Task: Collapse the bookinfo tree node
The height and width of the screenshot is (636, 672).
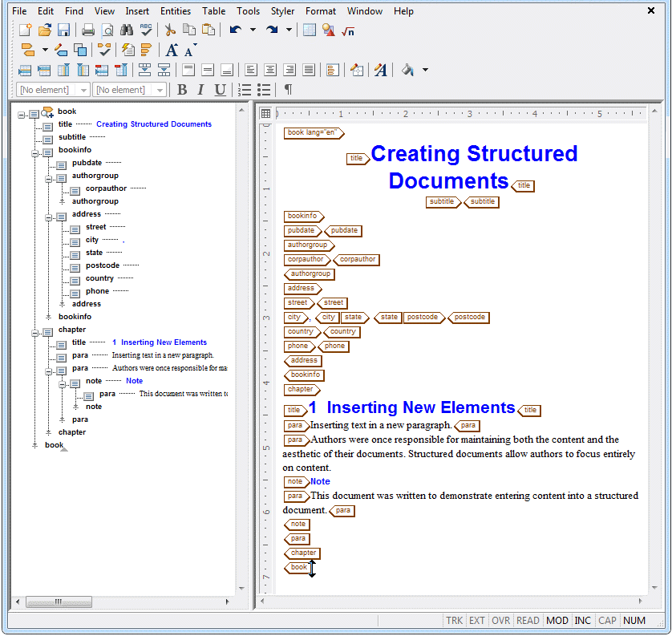Action: (x=35, y=153)
